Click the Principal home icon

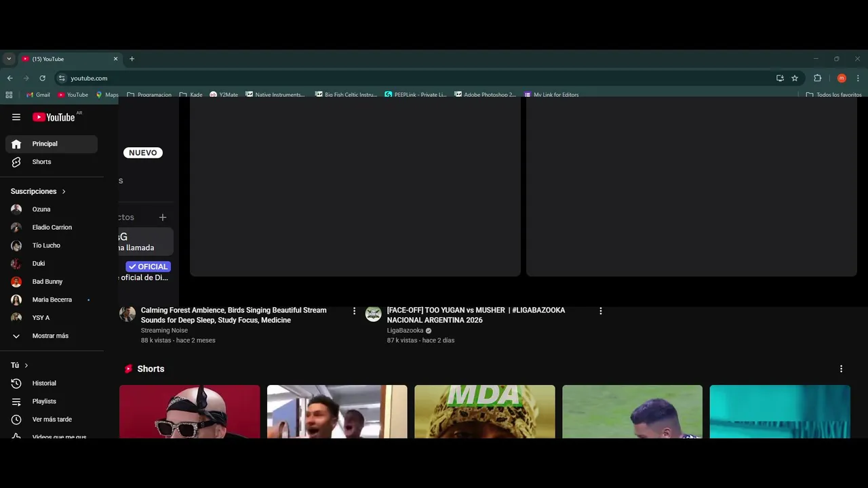tap(16, 144)
